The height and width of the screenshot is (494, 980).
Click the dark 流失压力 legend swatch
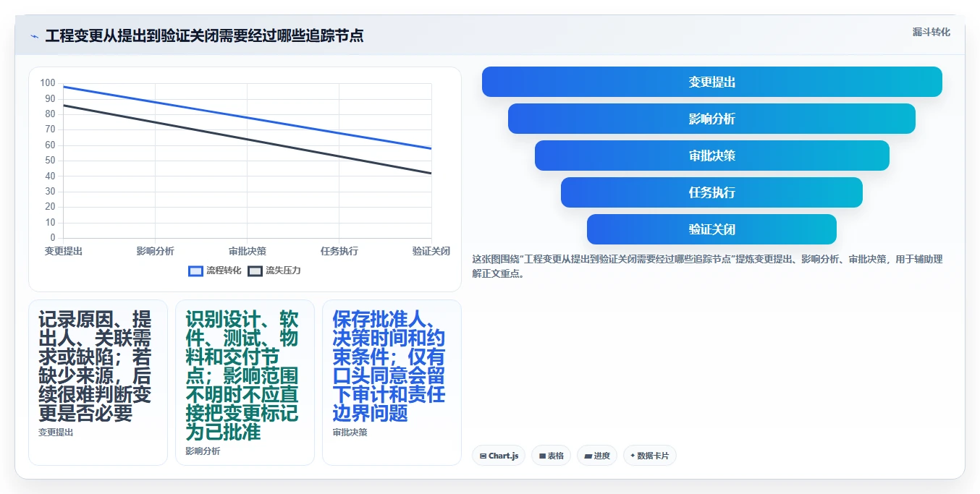255,271
